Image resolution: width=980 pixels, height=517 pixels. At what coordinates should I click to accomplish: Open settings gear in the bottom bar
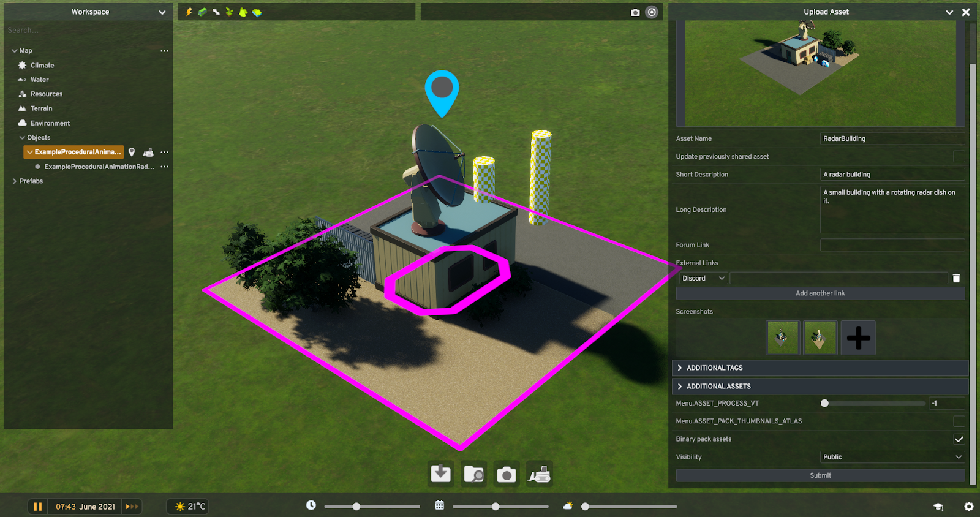(968, 507)
